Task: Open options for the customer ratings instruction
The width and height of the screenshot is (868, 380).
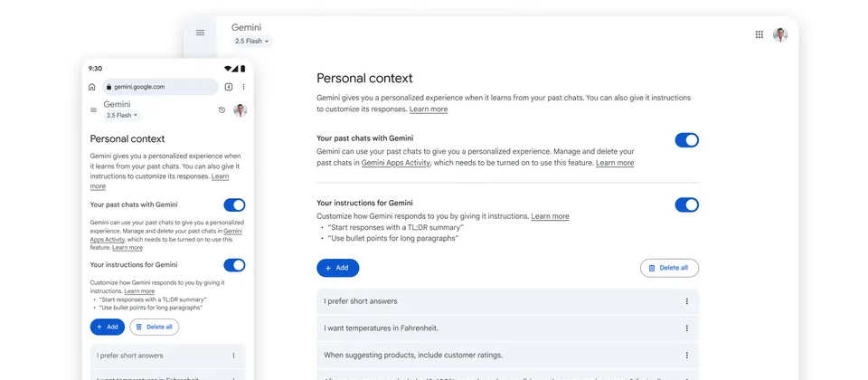Action: coord(686,356)
